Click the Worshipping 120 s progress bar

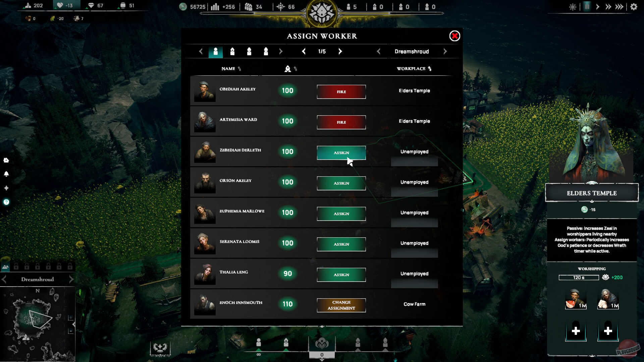click(x=579, y=278)
